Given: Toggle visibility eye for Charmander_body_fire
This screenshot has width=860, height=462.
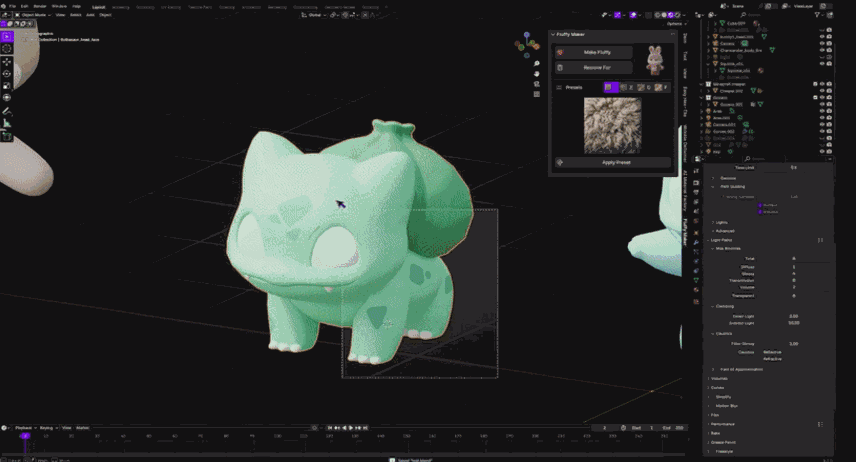Looking at the screenshot, I should click(x=822, y=50).
